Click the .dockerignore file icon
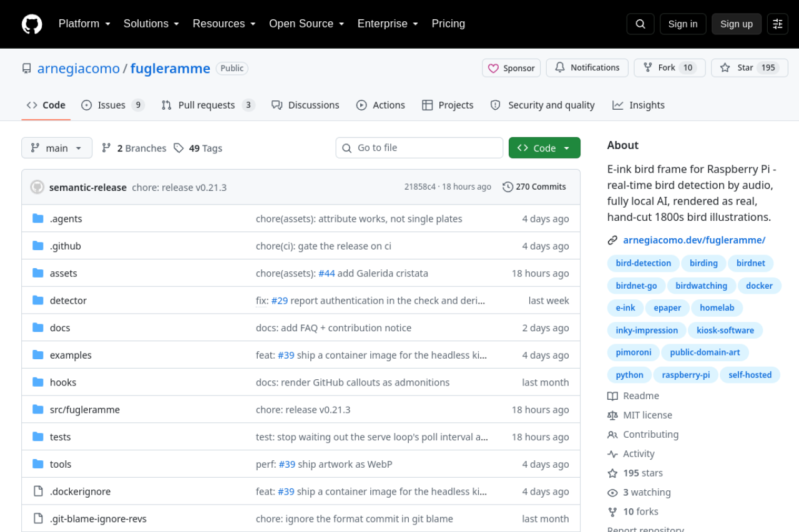This screenshot has width=799, height=532. click(x=38, y=491)
